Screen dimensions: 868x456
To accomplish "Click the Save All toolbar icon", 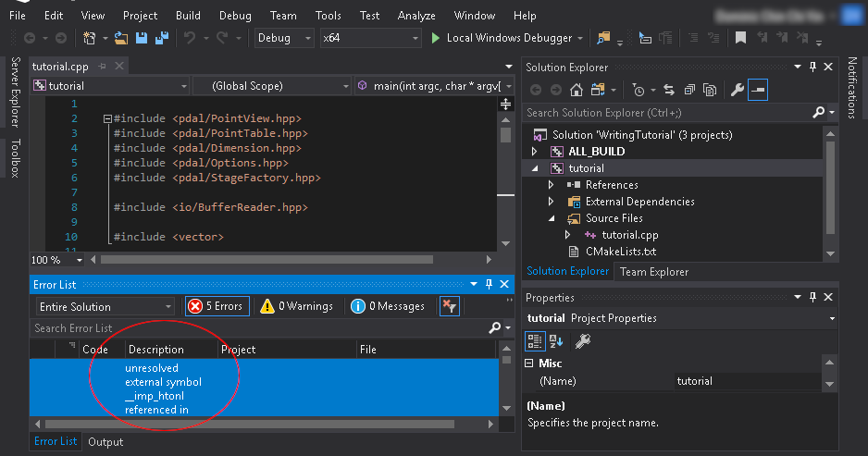I will tap(161, 38).
